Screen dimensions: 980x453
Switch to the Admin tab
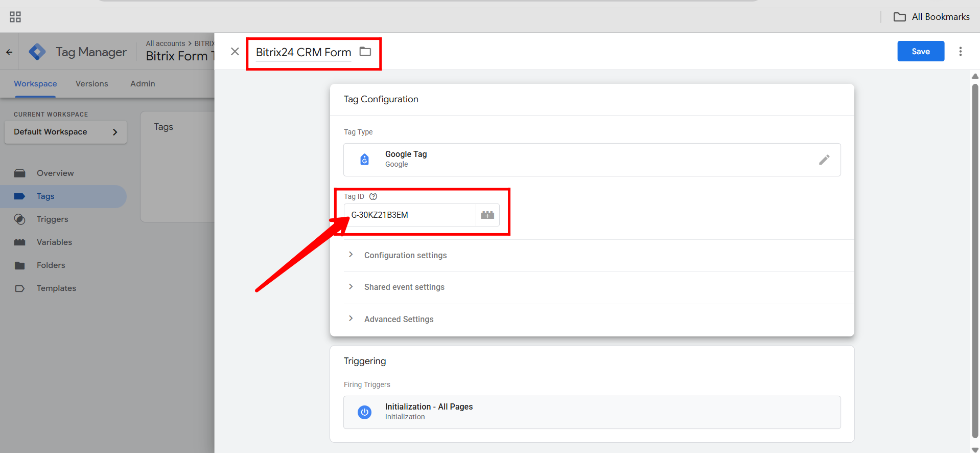[x=143, y=83]
